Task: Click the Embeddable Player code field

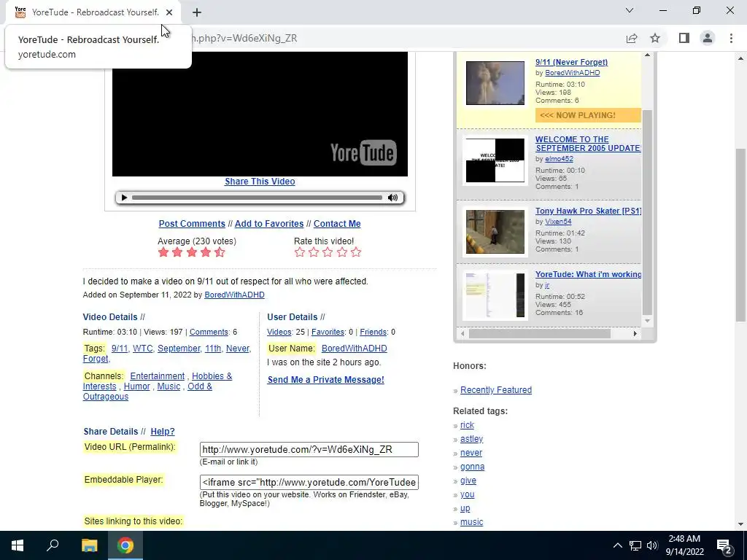Action: [x=309, y=483]
